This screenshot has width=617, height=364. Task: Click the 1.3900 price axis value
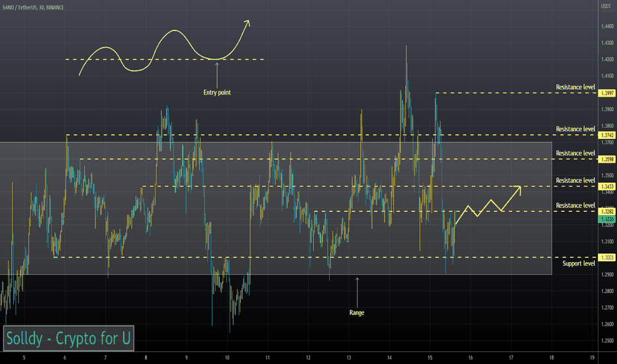608,109
